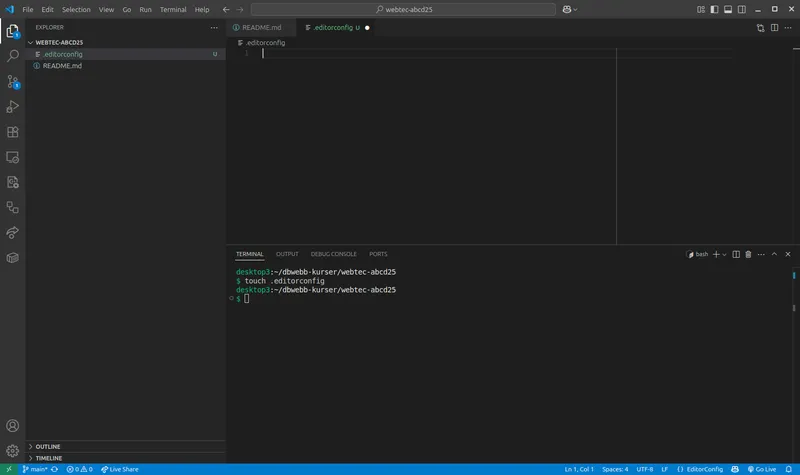Image resolution: width=800 pixels, height=475 pixels.
Task: Change indentation via Spaces: 4
Action: pyautogui.click(x=615, y=469)
